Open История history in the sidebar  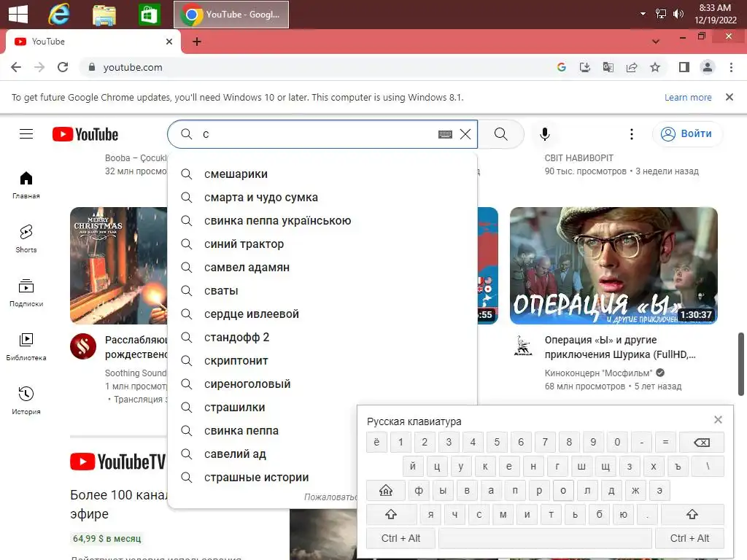pyautogui.click(x=26, y=400)
